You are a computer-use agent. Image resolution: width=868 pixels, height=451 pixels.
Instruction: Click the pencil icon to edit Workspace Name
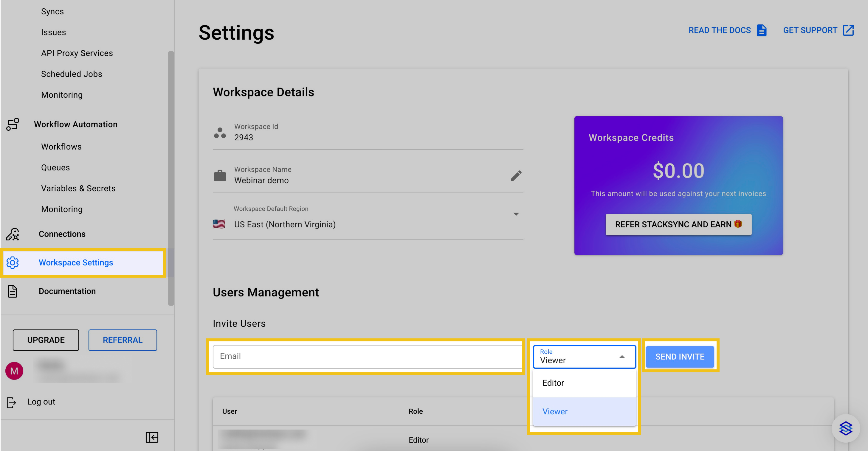click(516, 175)
